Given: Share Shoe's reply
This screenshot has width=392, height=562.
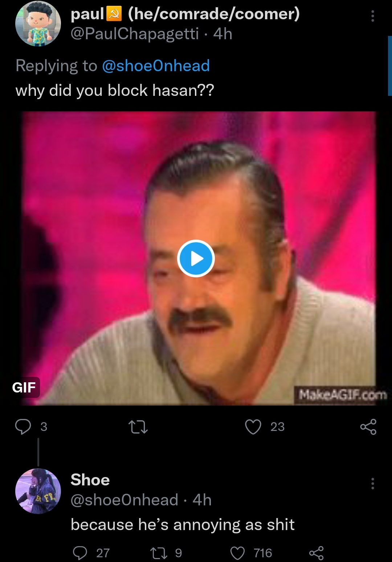Looking at the screenshot, I should (316, 553).
